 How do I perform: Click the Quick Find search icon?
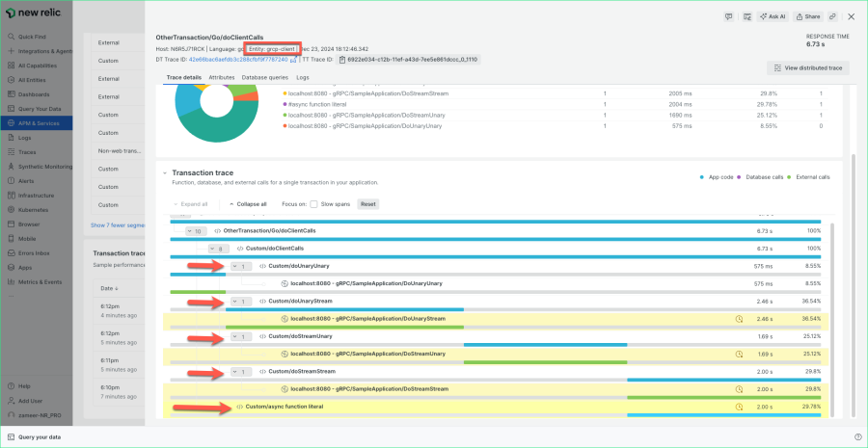tap(11, 37)
